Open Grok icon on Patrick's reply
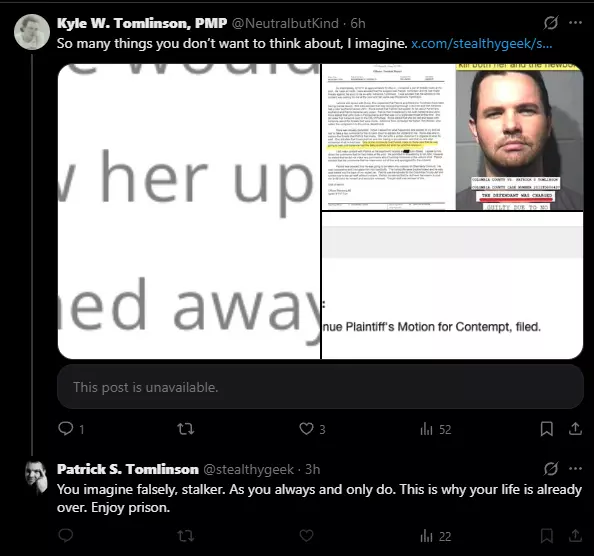This screenshot has height=556, width=594. pos(550,469)
